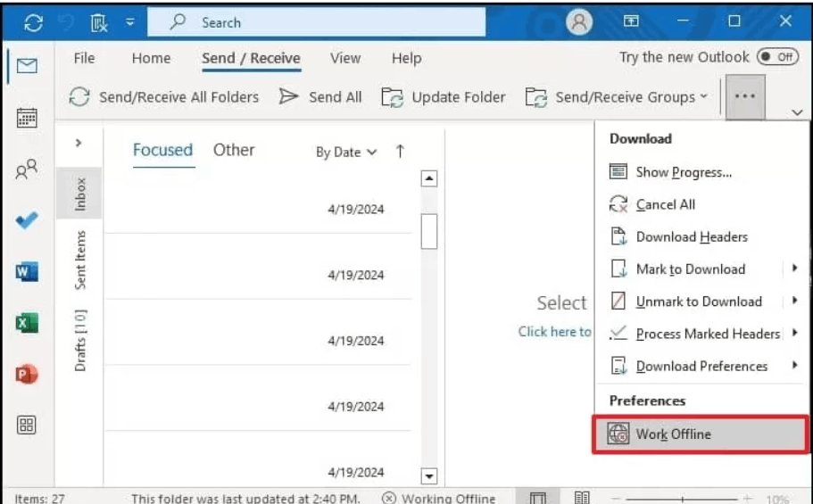813x504 pixels.
Task: Expand the folder pane arrow
Action: click(79, 143)
